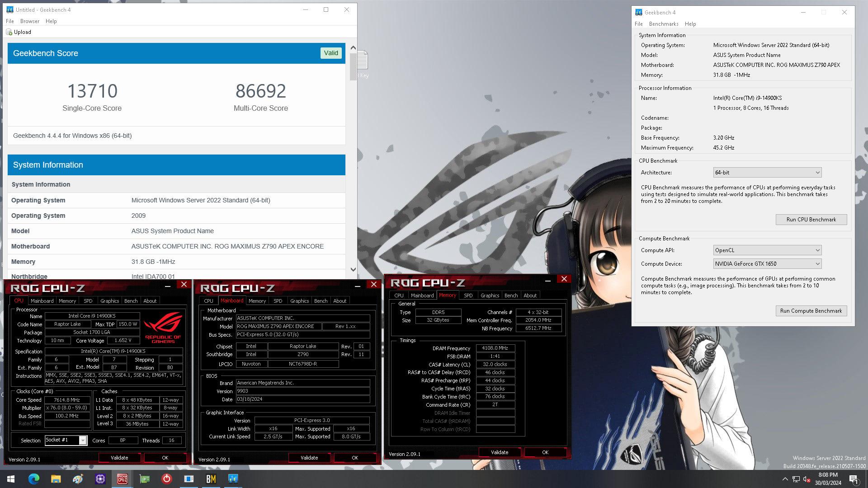Viewport: 868px width, 488px height.
Task: Open the Help menu in Geekbench 4 system window
Action: [690, 24]
